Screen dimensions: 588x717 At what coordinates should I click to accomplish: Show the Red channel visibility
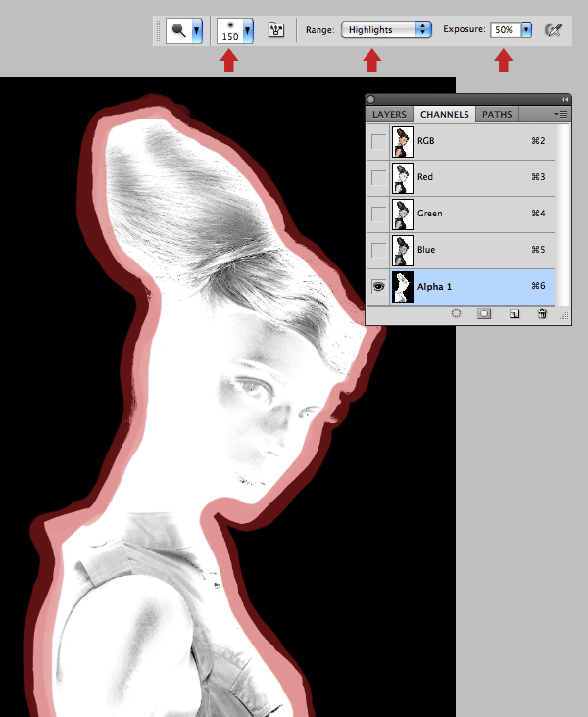point(378,177)
